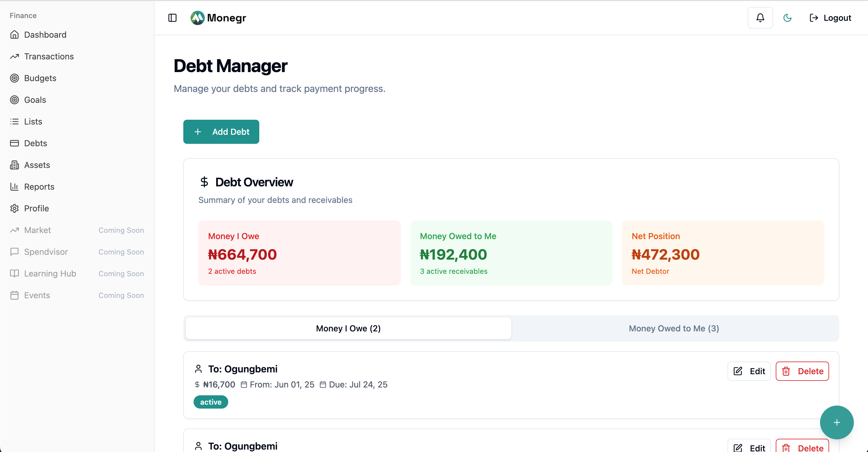Screen dimensions: 868x452
Task: Click the Add Debt button
Action: (x=221, y=132)
